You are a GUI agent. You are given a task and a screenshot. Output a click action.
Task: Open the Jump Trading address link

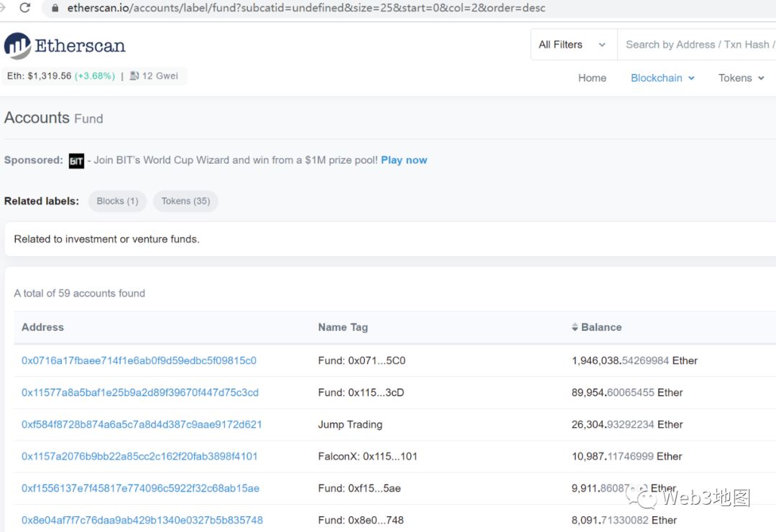142,424
